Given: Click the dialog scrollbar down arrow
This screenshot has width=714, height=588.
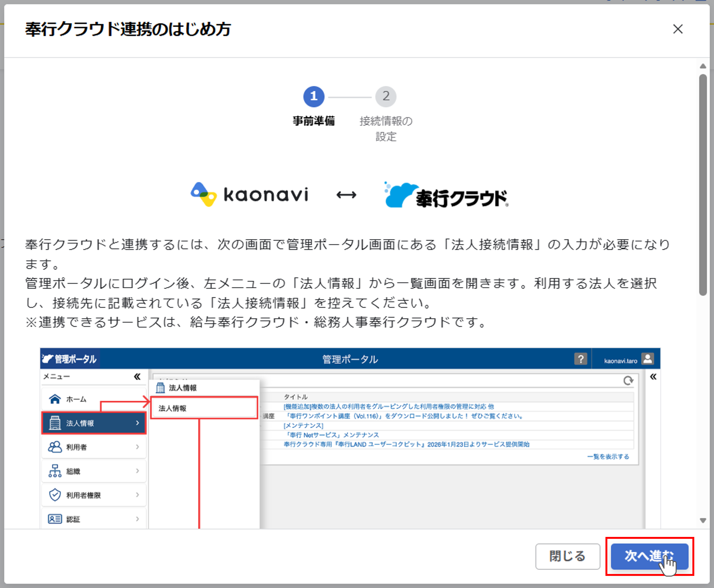Looking at the screenshot, I should point(703,521).
